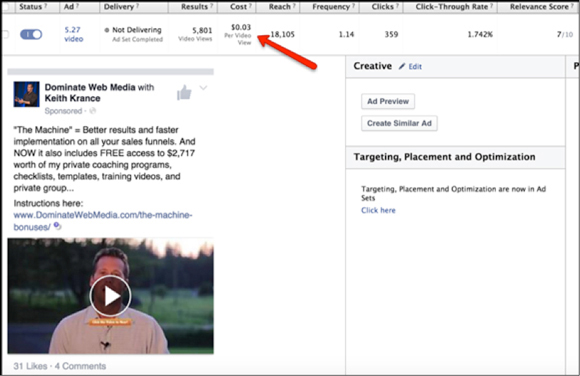This screenshot has height=376, width=580.
Task: Select the 7/10 relevance score value
Action: pyautogui.click(x=565, y=34)
